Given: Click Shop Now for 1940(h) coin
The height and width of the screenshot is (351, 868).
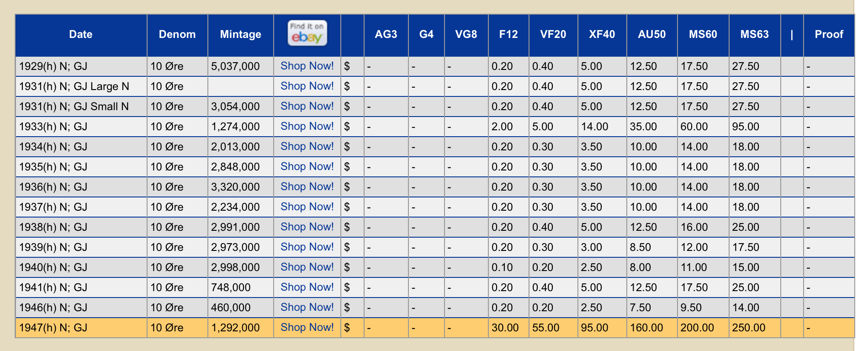Looking at the screenshot, I should pos(307,267).
